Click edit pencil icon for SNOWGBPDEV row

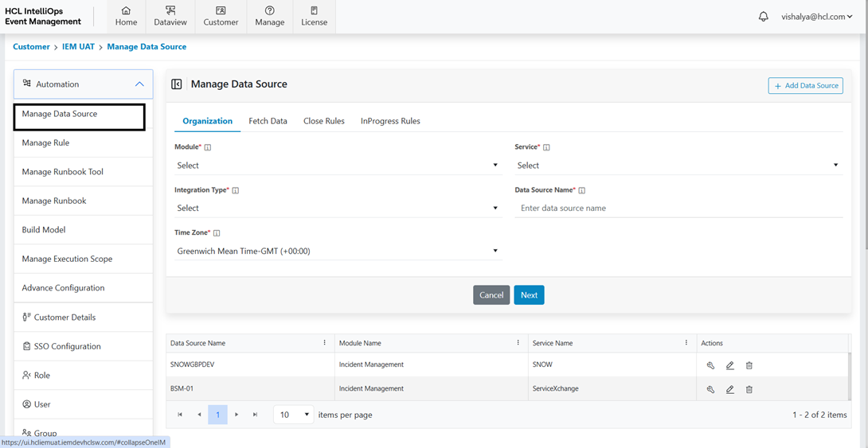point(729,365)
